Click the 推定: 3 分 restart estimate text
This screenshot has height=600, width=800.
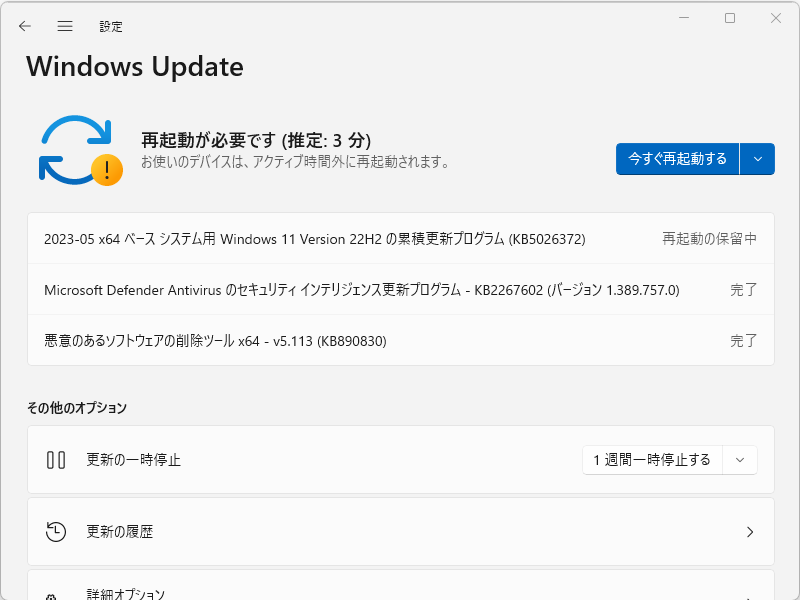pos(327,141)
